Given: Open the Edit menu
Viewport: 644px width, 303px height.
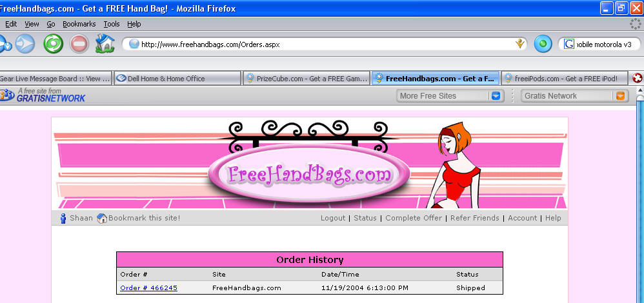Looking at the screenshot, I should pyautogui.click(x=11, y=24).
